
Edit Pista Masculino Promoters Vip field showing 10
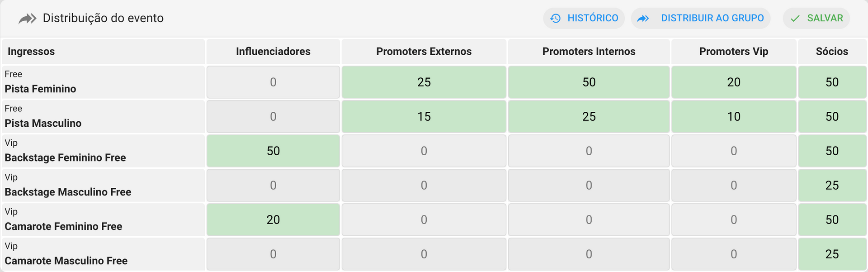coord(734,116)
